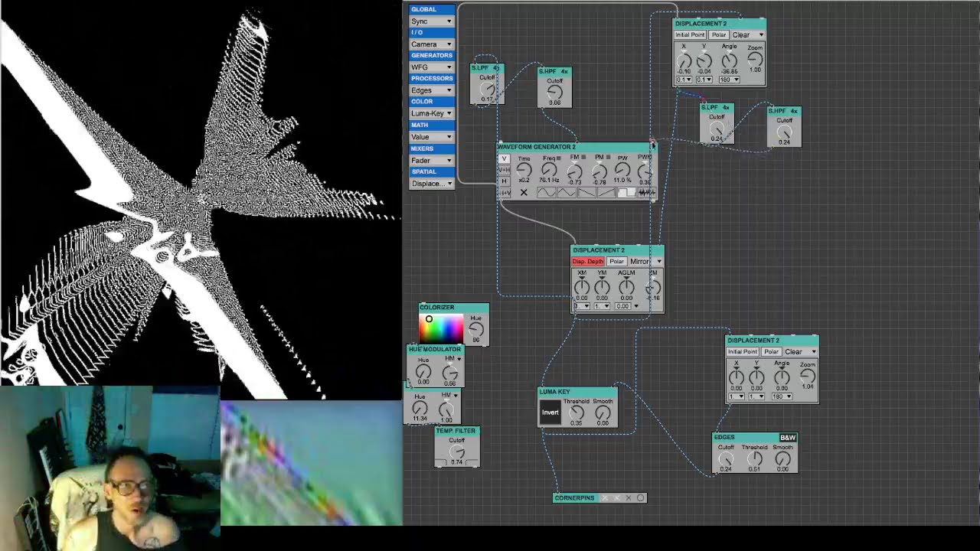Viewport: 980px width, 551px height.
Task: Select the COLOR category header
Action: point(431,101)
